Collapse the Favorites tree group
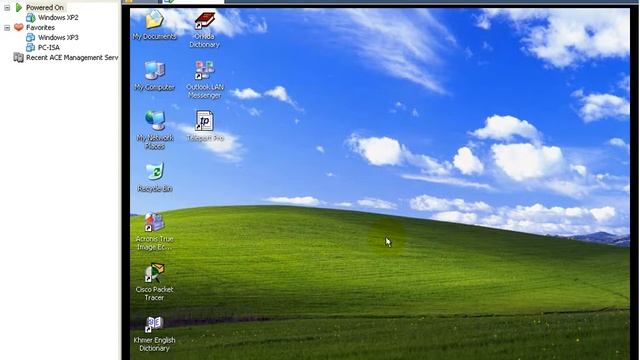The width and height of the screenshot is (640, 360). pos(7,27)
